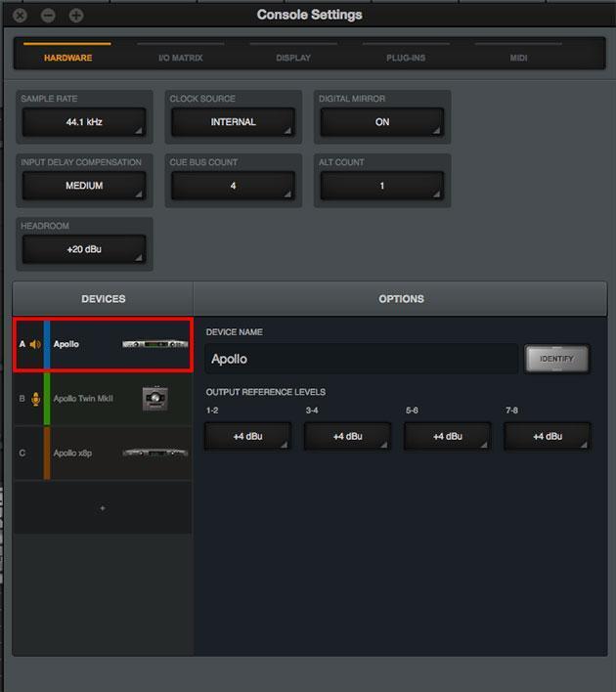Set output reference level for outputs 3-4
The image size is (616, 692).
click(347, 437)
